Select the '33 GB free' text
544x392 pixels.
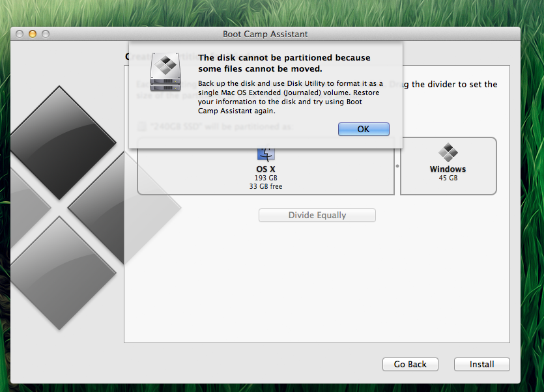(266, 186)
